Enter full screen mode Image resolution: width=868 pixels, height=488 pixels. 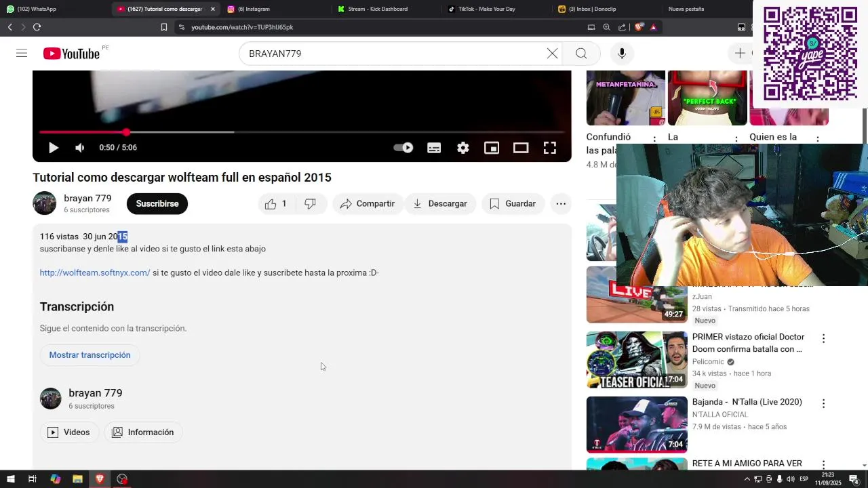[x=550, y=148]
